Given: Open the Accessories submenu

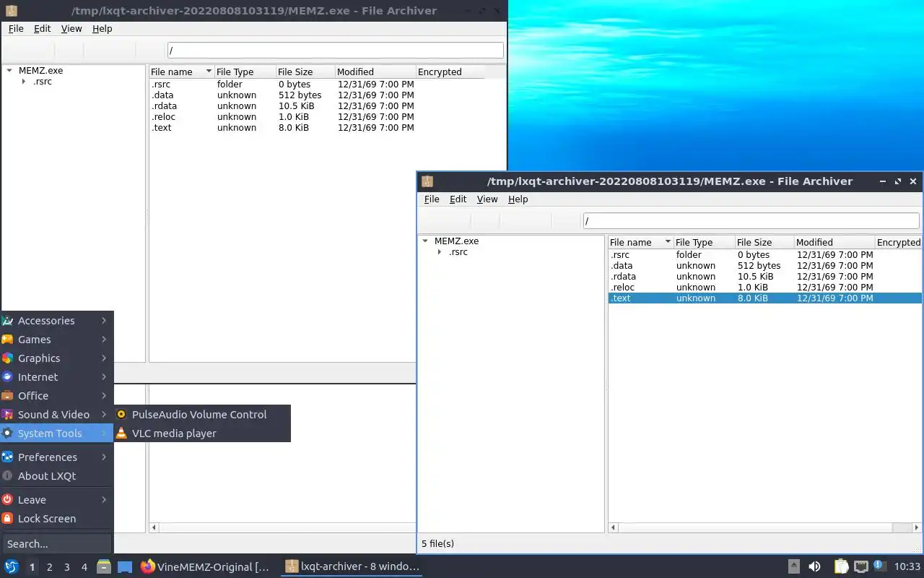Looking at the screenshot, I should coord(56,321).
